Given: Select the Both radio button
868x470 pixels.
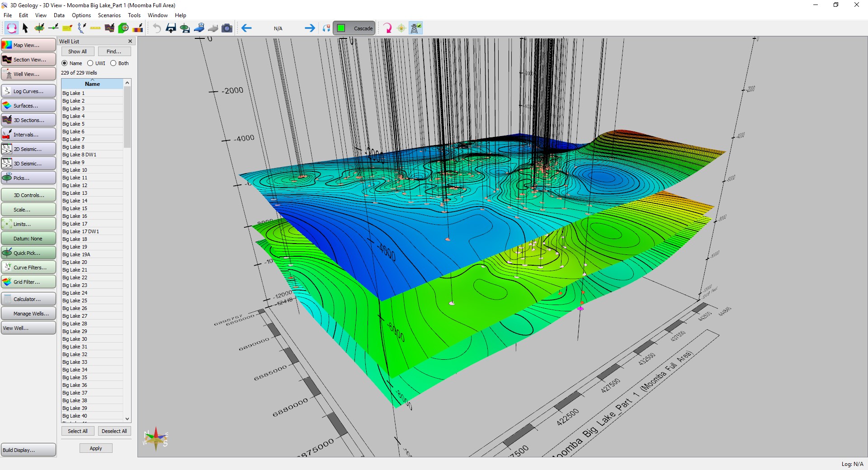Looking at the screenshot, I should pyautogui.click(x=113, y=63).
